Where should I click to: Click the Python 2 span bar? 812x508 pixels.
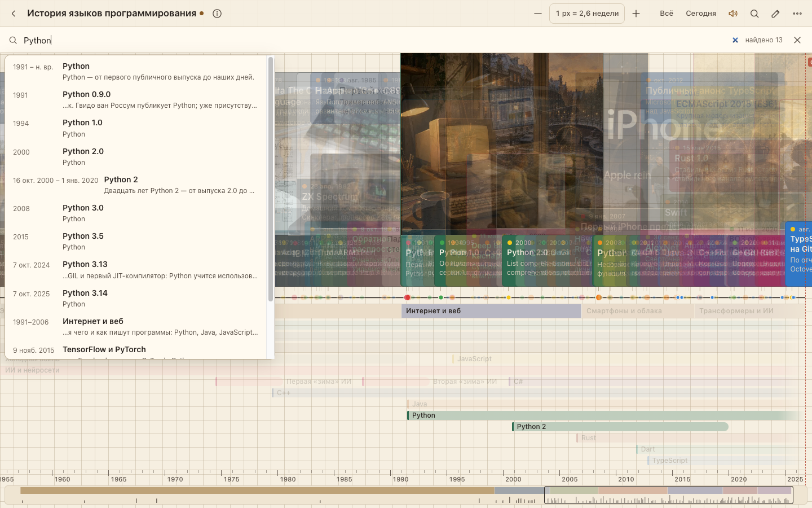pos(620,427)
